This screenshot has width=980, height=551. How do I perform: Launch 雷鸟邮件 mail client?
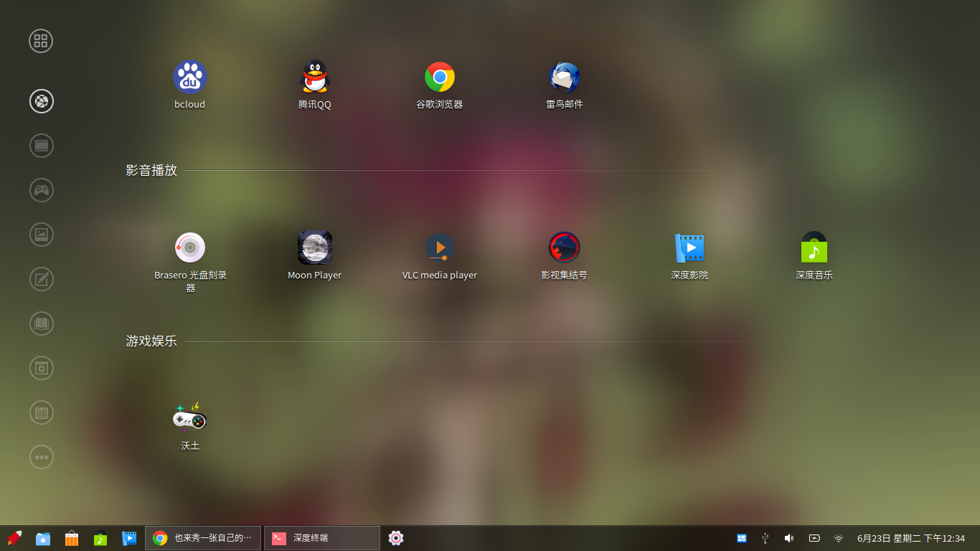[x=565, y=77]
